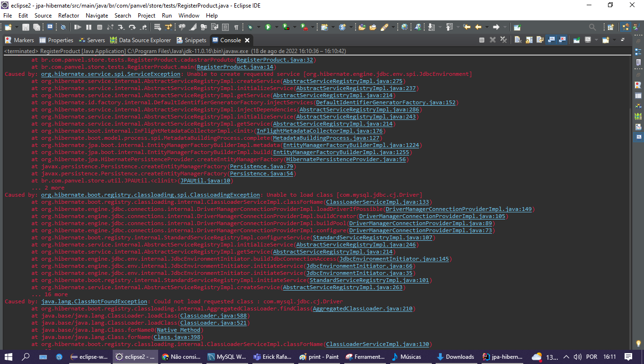Image resolution: width=644 pixels, height=364 pixels.
Task: Open the Back history dropdown arrow
Action: [487, 27]
